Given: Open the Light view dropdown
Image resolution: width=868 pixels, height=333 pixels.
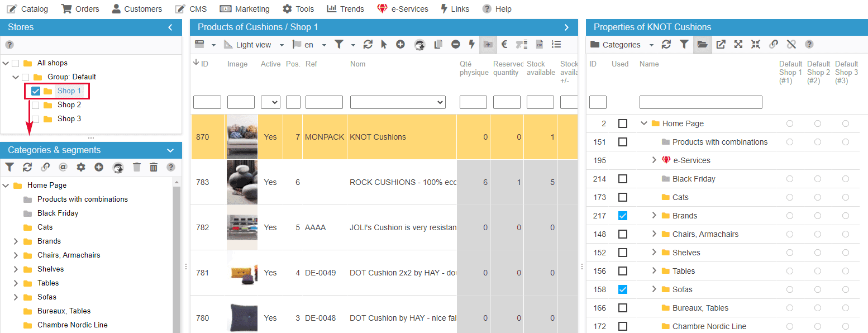Looking at the screenshot, I should [x=254, y=45].
